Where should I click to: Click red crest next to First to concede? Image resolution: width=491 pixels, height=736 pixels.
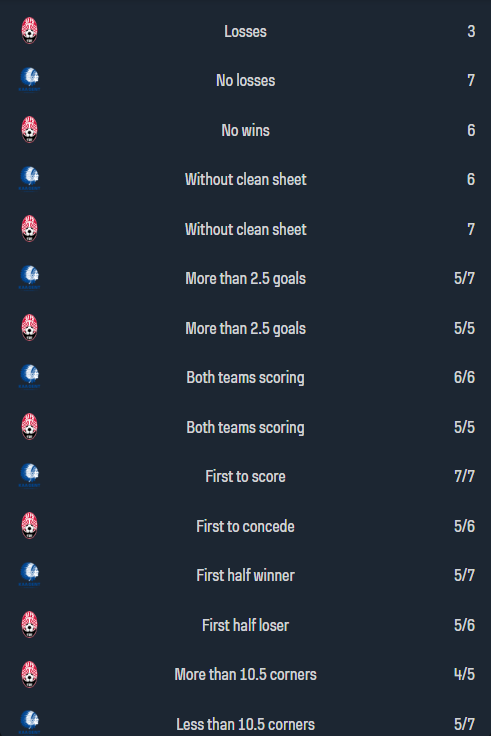click(30, 526)
